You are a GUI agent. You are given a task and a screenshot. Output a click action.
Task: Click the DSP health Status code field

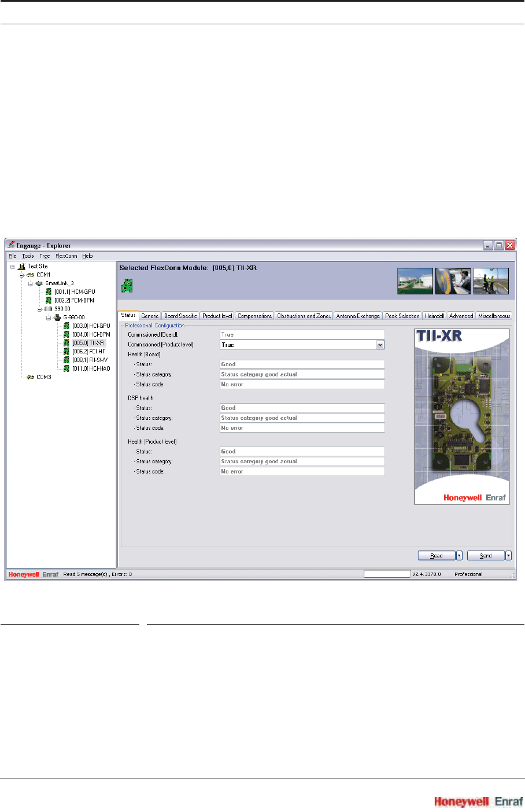tap(302, 428)
